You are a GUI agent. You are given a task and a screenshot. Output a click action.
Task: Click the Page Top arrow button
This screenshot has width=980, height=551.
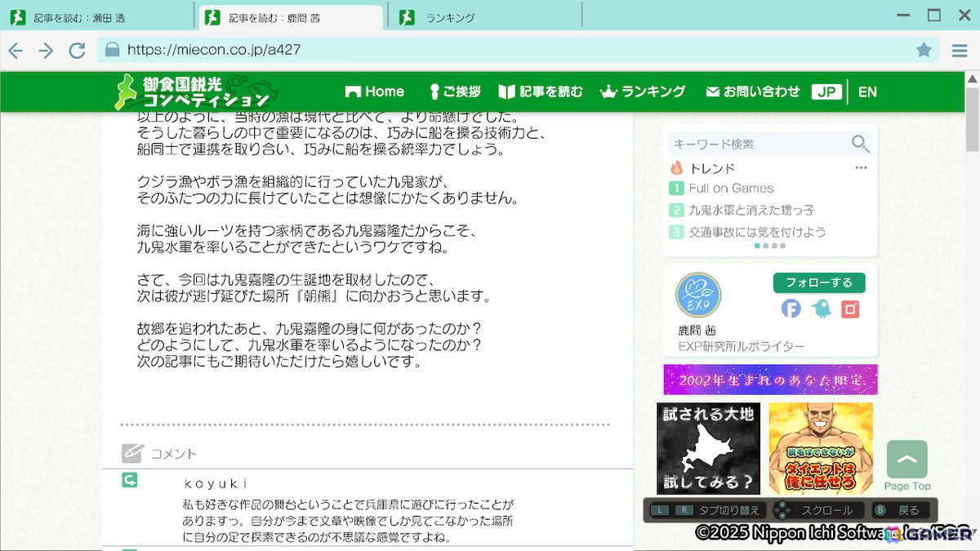pyautogui.click(x=906, y=460)
